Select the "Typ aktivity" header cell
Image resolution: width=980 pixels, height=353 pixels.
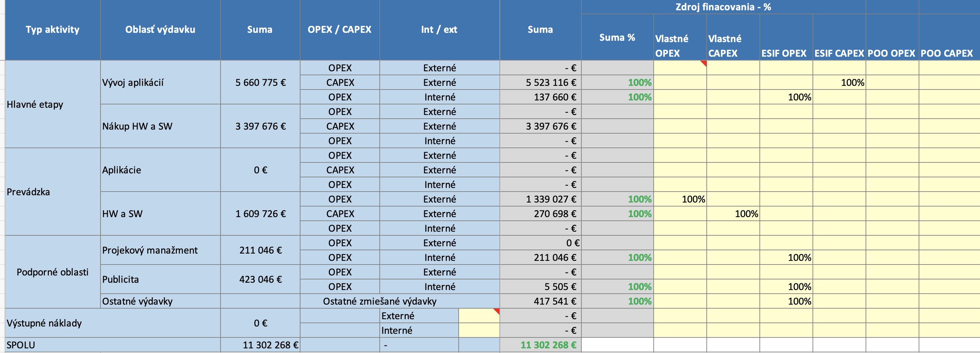coord(52,30)
